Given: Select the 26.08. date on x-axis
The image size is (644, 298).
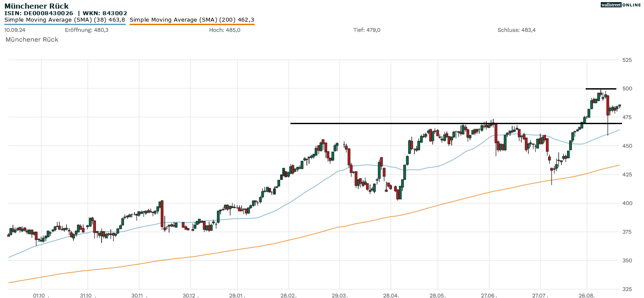Looking at the screenshot, I should [587, 295].
